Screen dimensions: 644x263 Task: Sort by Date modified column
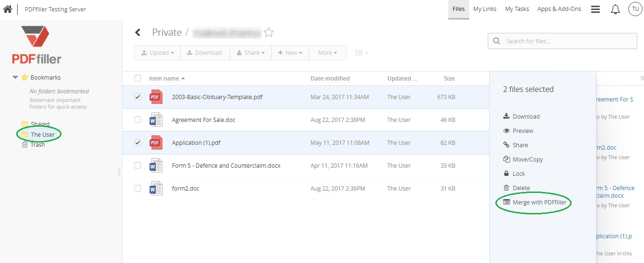tap(330, 78)
